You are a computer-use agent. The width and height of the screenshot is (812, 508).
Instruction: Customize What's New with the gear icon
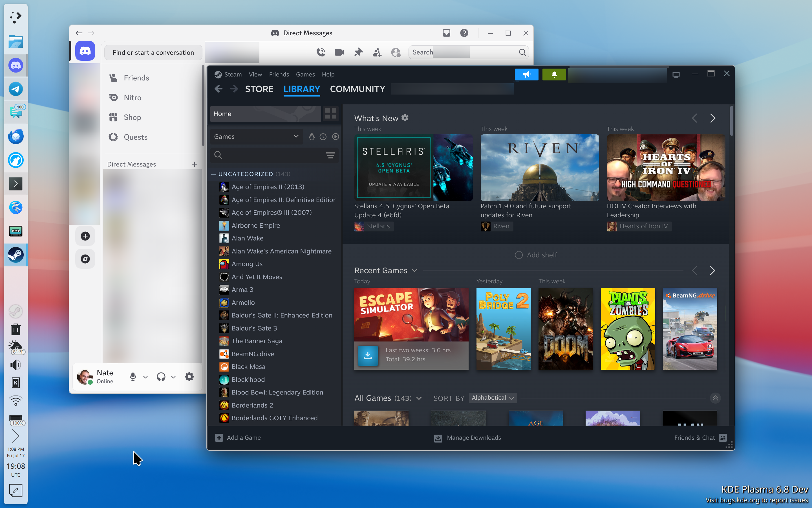coord(405,118)
